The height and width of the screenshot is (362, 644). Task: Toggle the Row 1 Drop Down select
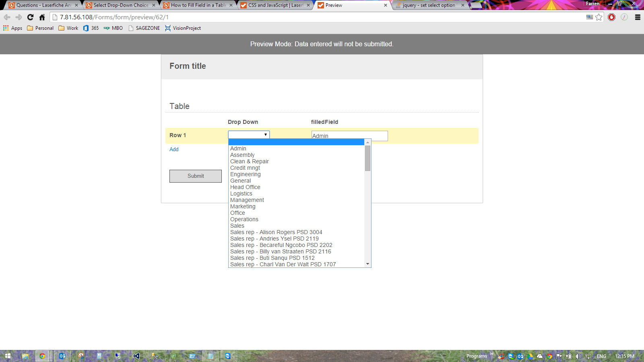pyautogui.click(x=249, y=135)
